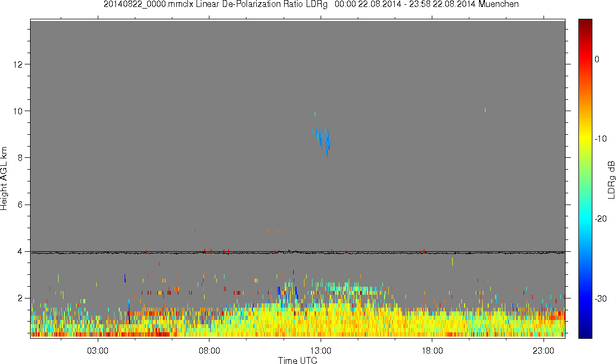Click the 08:00 time tick label
This screenshot has width=616, height=364.
coord(209,351)
